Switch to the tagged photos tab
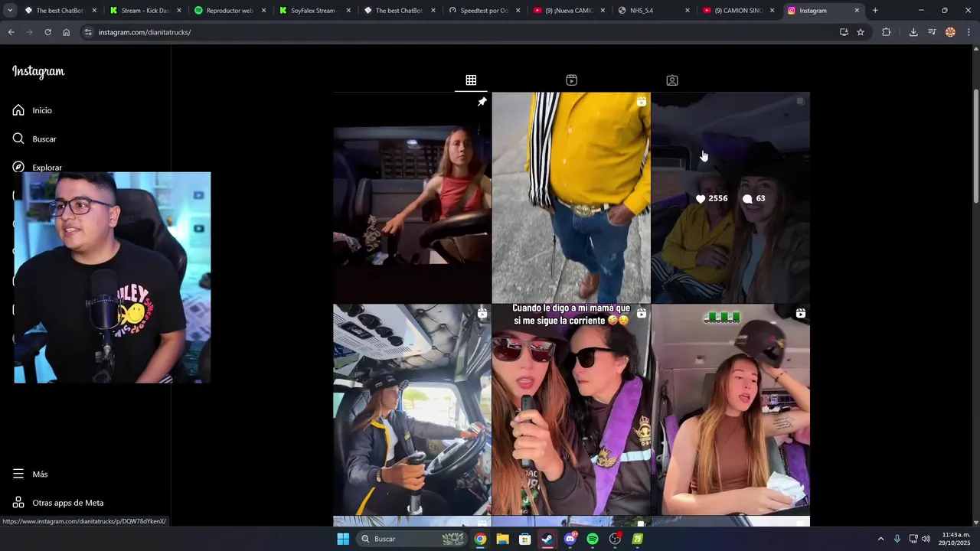This screenshot has height=551, width=980. 672,80
